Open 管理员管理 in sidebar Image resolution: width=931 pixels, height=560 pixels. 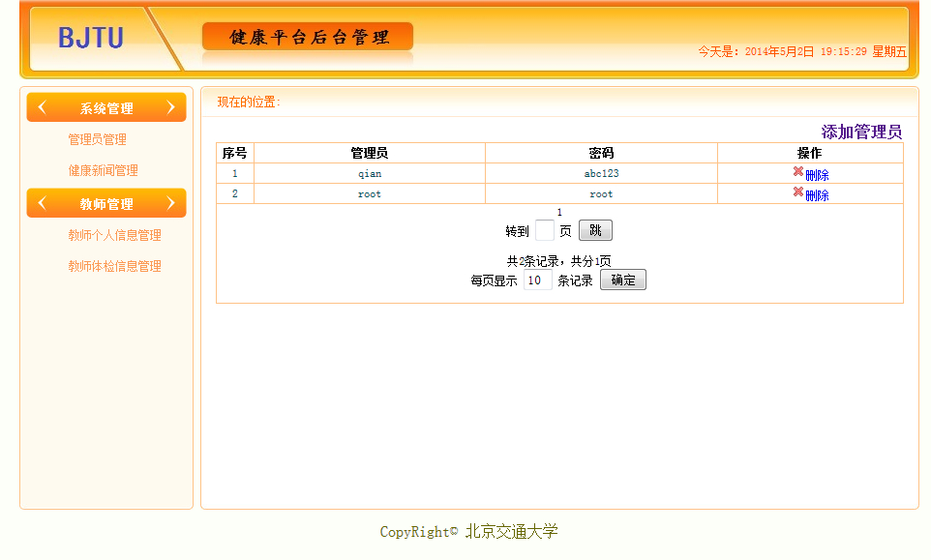coord(98,139)
